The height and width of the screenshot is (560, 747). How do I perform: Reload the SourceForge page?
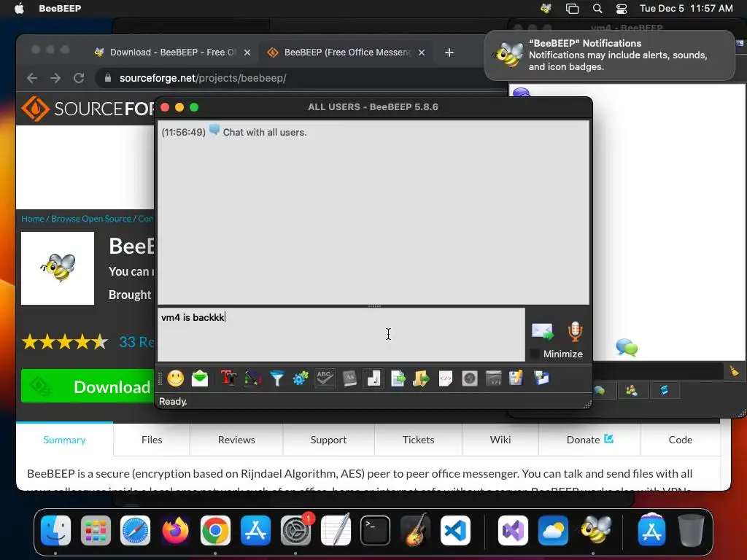(x=79, y=78)
